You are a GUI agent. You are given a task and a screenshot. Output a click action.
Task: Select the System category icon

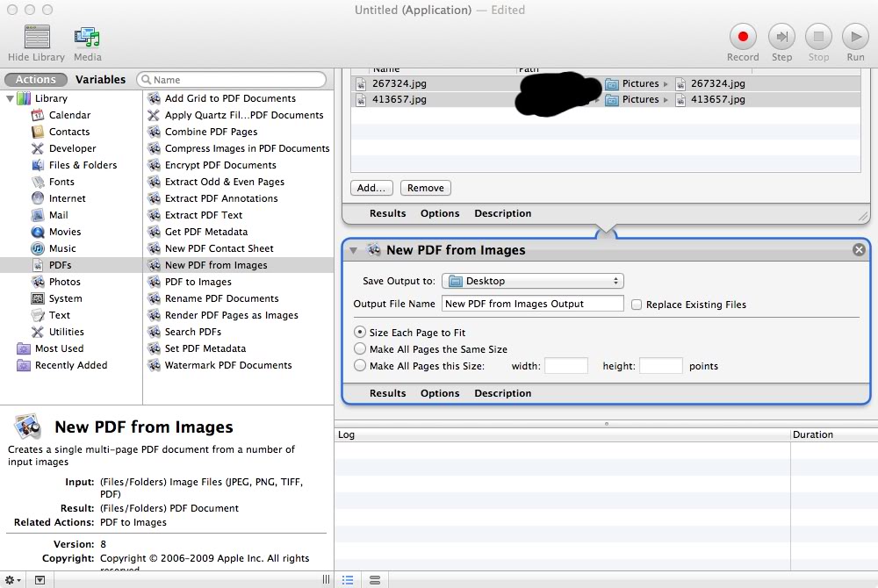pos(38,298)
